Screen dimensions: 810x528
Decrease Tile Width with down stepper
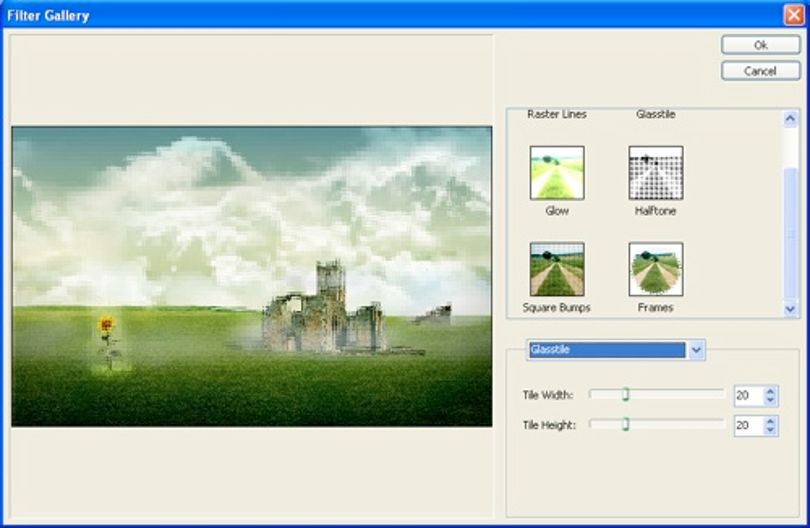tap(771, 400)
